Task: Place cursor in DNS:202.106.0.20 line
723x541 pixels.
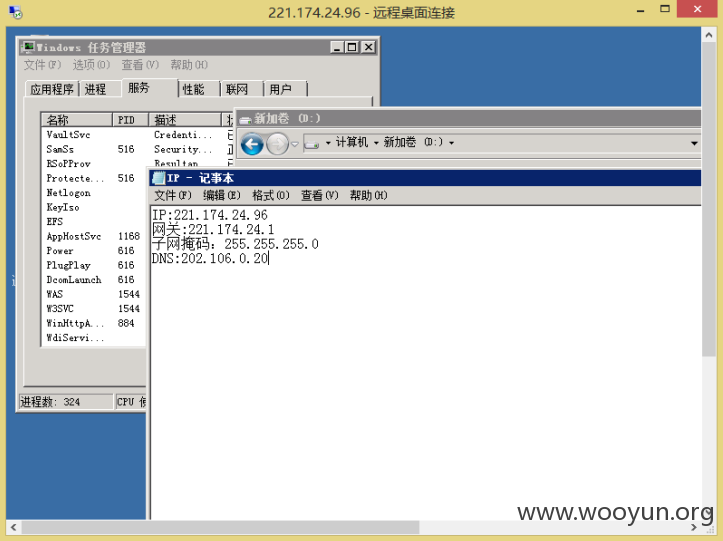Action: 210,258
